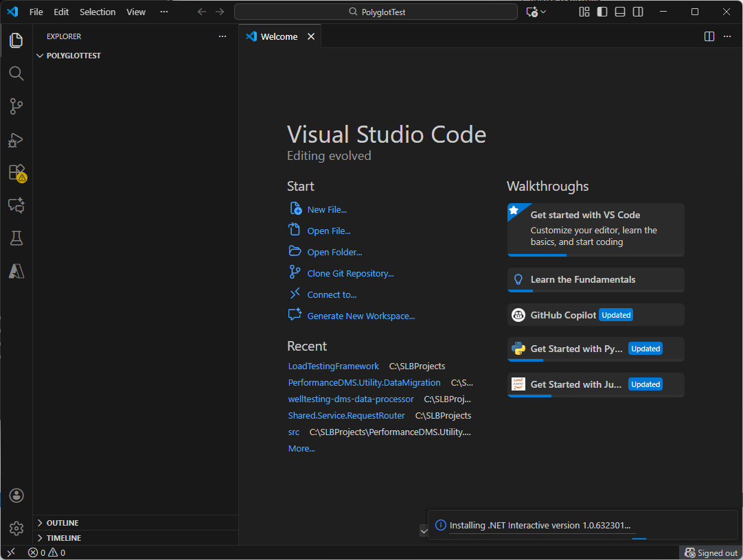Click Signed out Copilot status item
Image resolution: width=743 pixels, height=560 pixels.
pos(711,553)
